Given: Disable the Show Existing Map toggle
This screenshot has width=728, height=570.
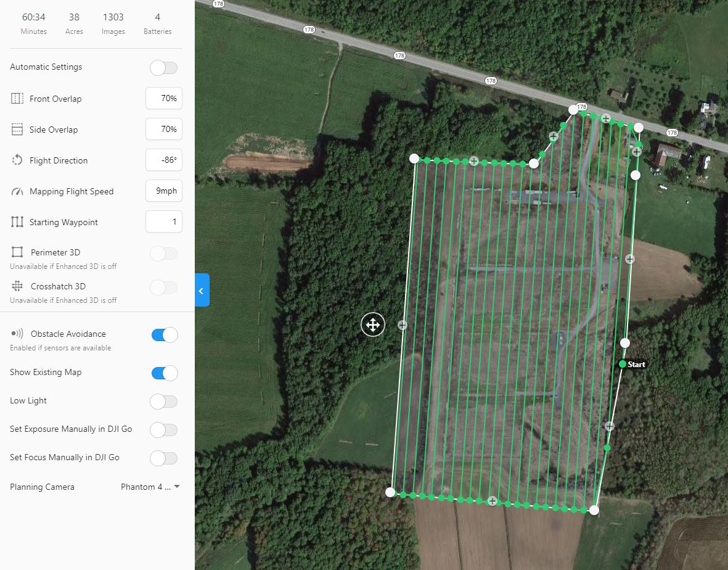Looking at the screenshot, I should (x=165, y=373).
